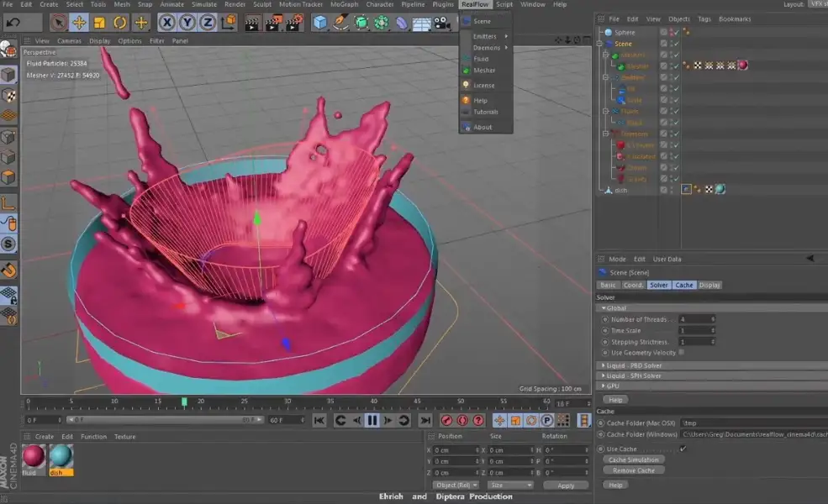This screenshot has height=504, width=828.
Task: Select the Live Selection arrow tool
Action: pos(59,23)
